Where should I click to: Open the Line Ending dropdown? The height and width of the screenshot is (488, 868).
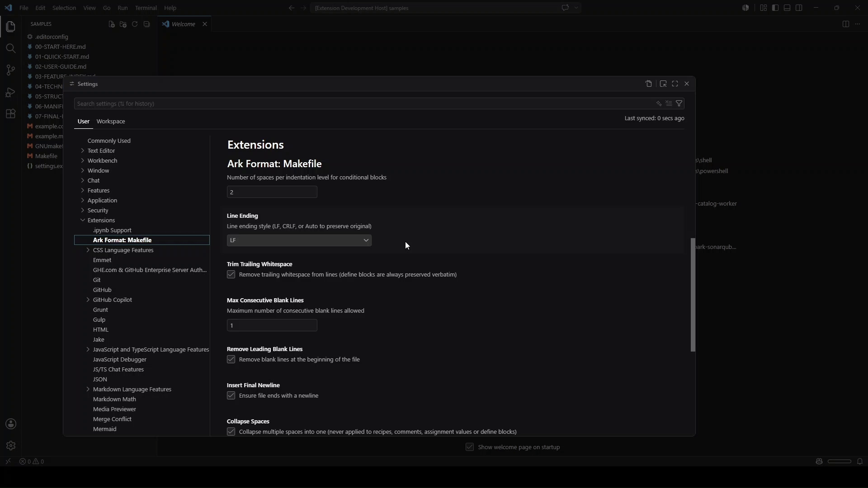click(x=299, y=240)
